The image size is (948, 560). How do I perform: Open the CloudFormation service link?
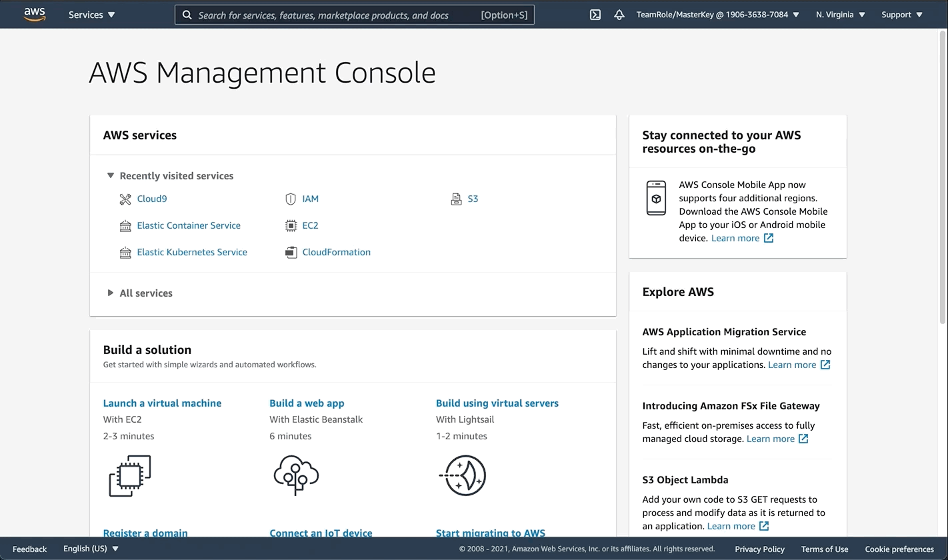tap(336, 252)
